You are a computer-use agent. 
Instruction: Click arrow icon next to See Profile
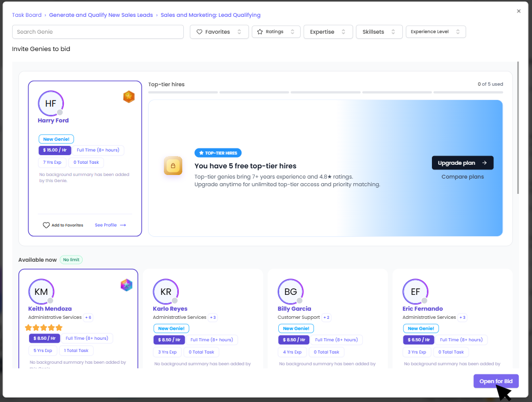(x=123, y=225)
